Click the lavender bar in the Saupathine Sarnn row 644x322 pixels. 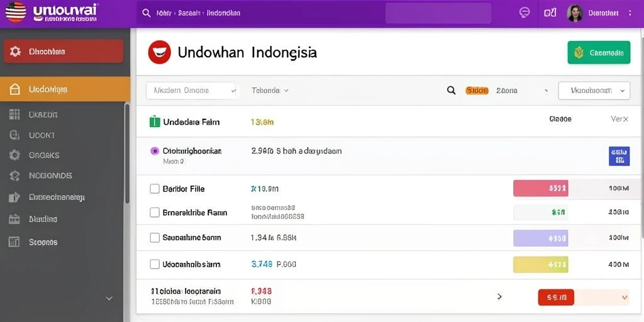pyautogui.click(x=540, y=238)
